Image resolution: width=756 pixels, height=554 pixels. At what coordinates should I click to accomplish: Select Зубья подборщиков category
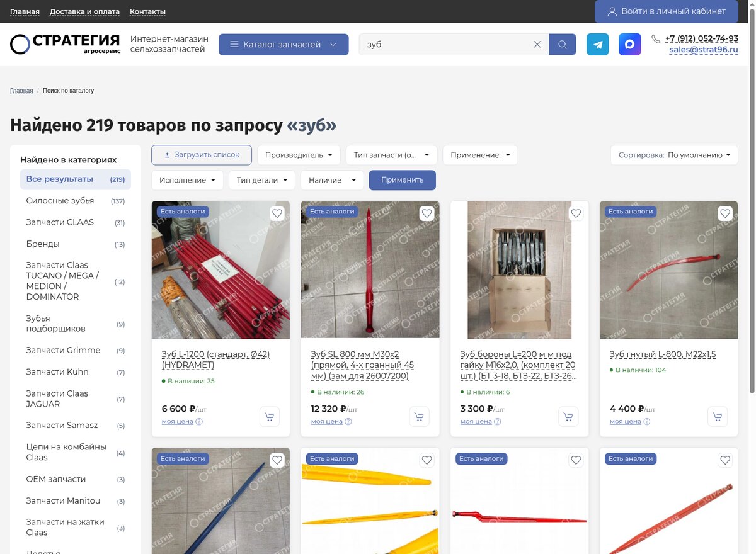coord(76,324)
